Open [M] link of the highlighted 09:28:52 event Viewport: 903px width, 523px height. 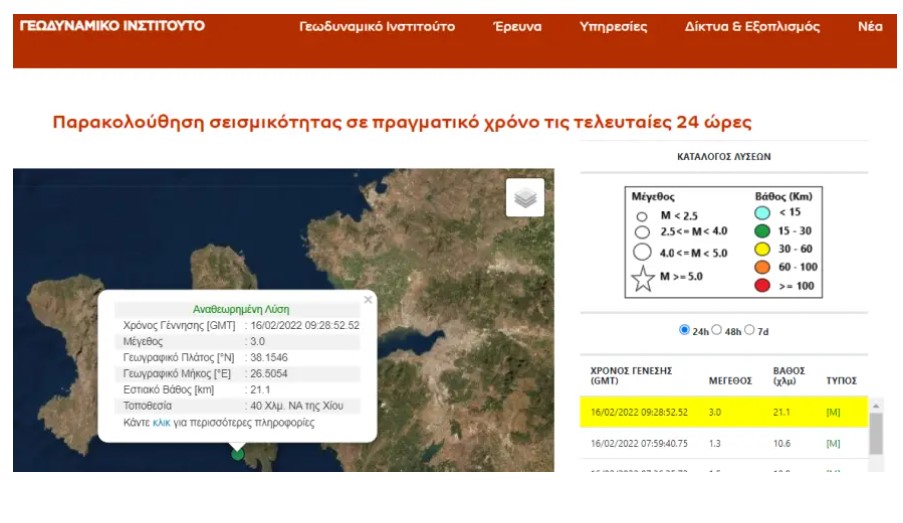pos(833,411)
